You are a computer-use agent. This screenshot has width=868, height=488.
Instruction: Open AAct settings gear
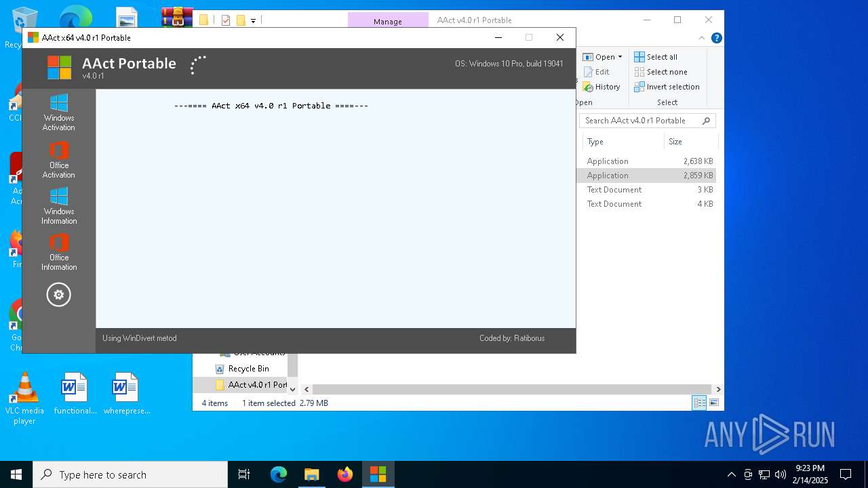59,295
